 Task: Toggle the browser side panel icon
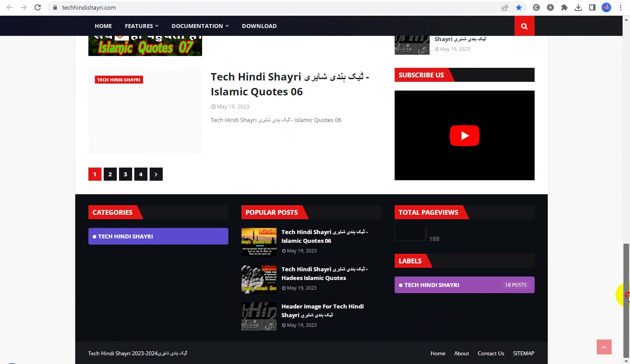592,7
